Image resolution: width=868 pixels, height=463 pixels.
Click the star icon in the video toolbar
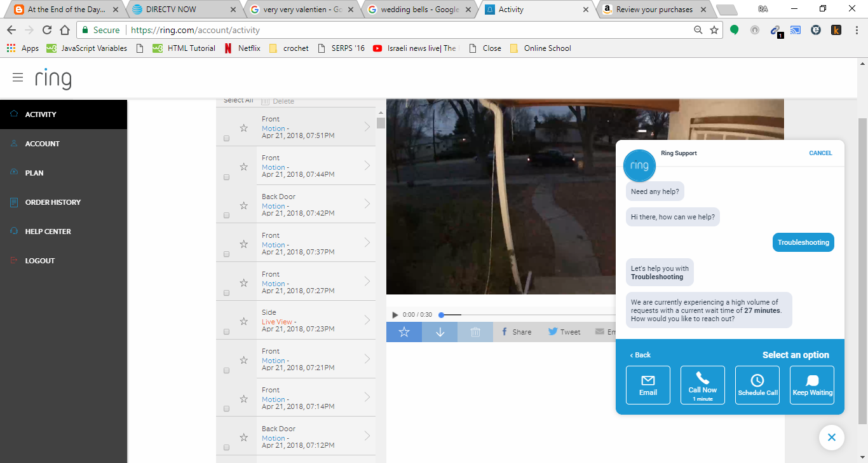403,331
